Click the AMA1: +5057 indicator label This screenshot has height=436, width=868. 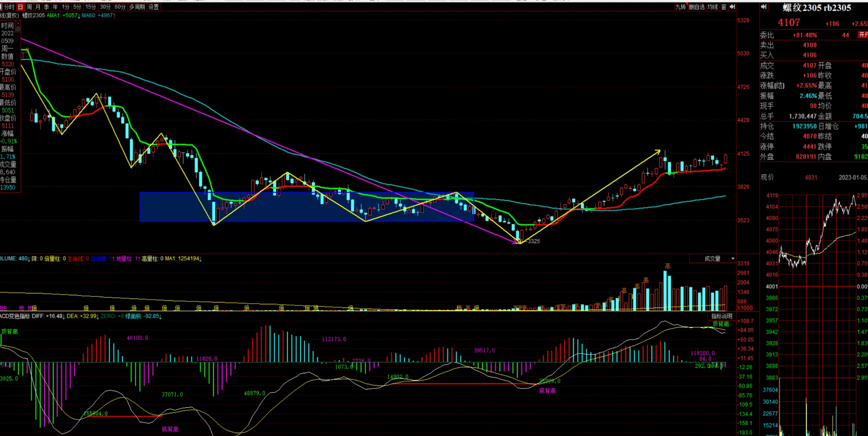tap(63, 16)
